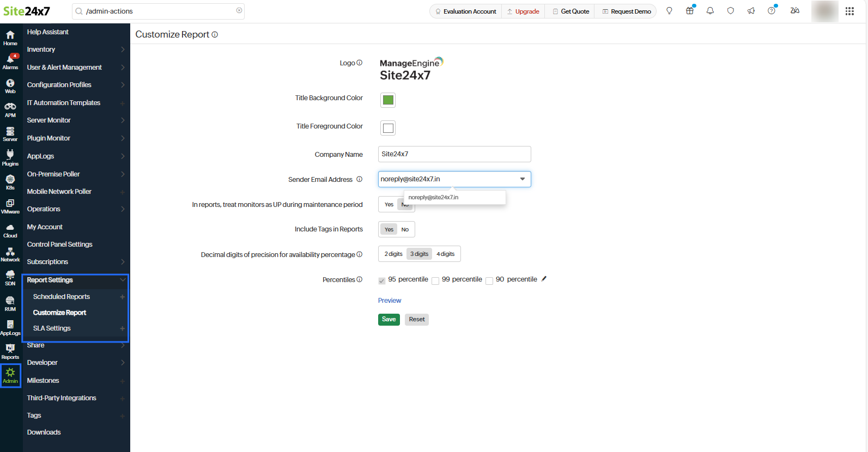
Task: Open the Server rail icon
Action: (10, 133)
